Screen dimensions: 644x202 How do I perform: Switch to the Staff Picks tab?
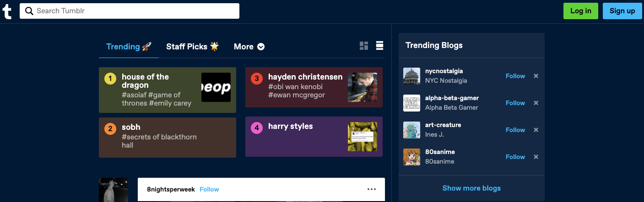tap(192, 47)
